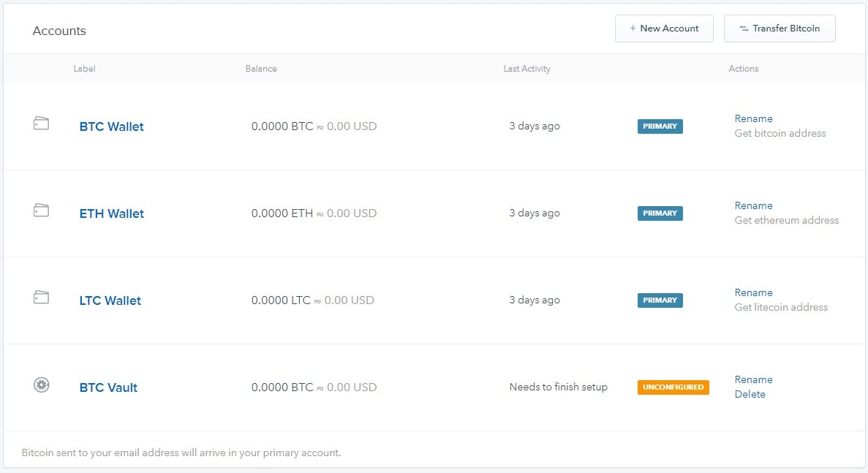868x473 pixels.
Task: Click the Transfer Bitcoin button
Action: (780, 29)
